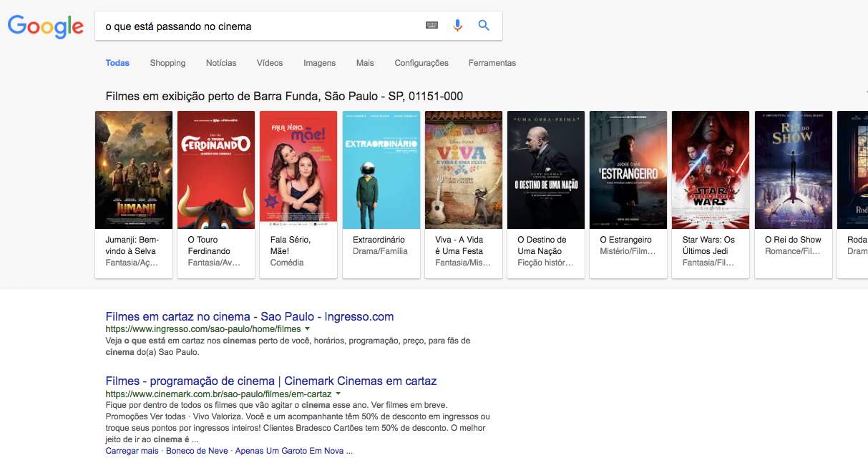Open 'Jumanji: Bem-vindo à Selva' title text
The width and height of the screenshot is (868, 473).
(132, 245)
